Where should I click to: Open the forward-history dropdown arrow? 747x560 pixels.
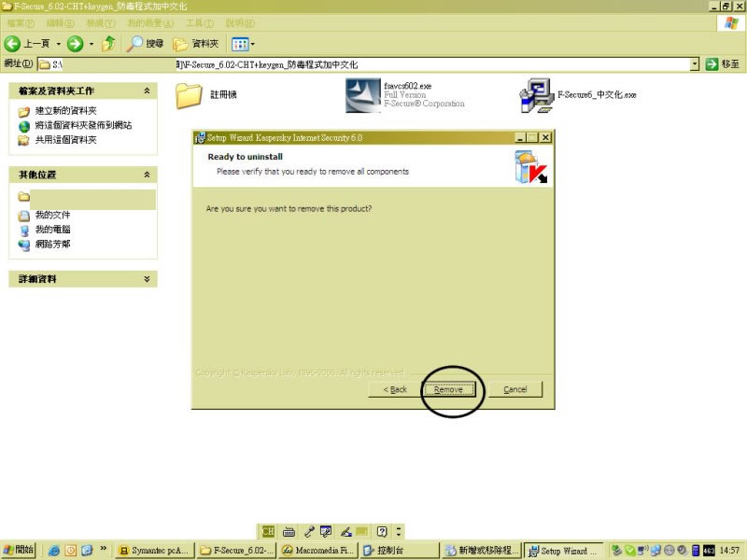pos(92,44)
